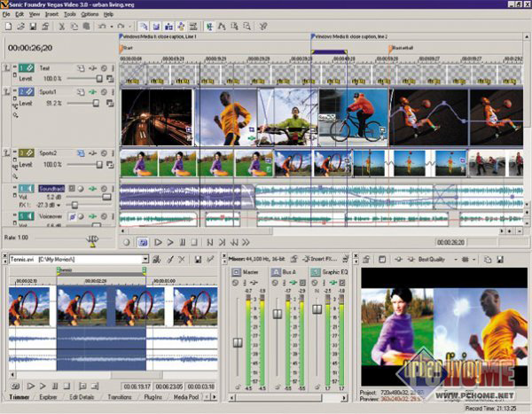Viewport: 532px width, 414px height.
Task: Create a new project from the toolbar
Action: click(8, 27)
